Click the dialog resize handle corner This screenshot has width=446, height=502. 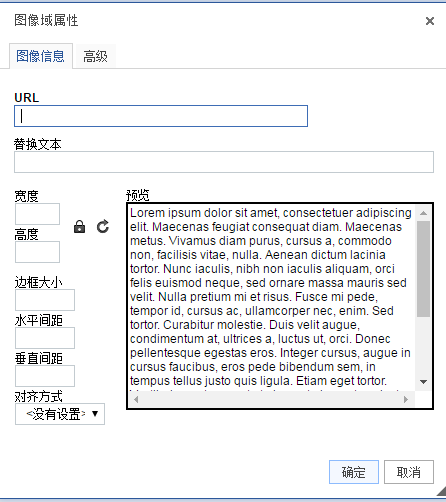441,491
